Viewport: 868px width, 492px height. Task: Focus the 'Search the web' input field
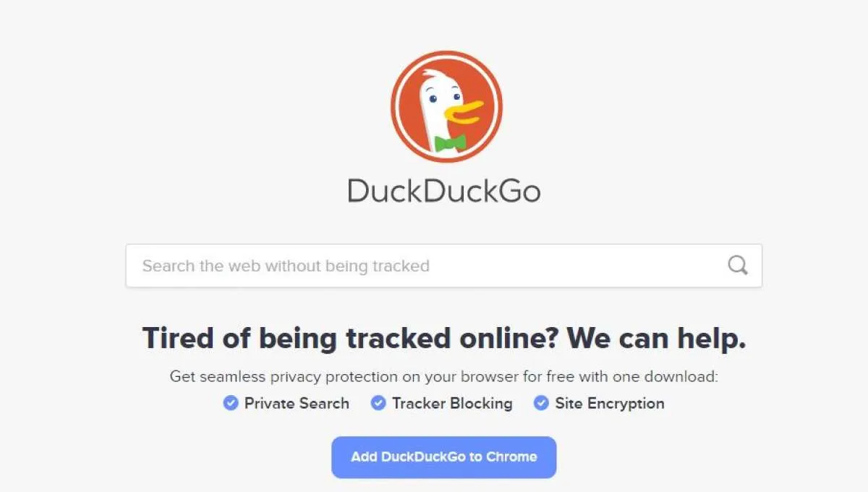444,266
